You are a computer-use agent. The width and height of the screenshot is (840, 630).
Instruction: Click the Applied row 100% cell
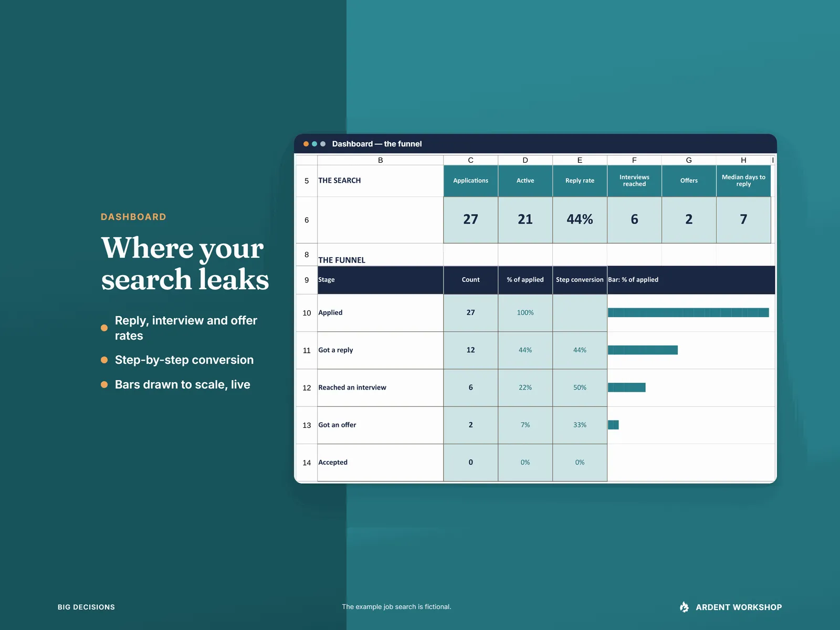click(526, 313)
